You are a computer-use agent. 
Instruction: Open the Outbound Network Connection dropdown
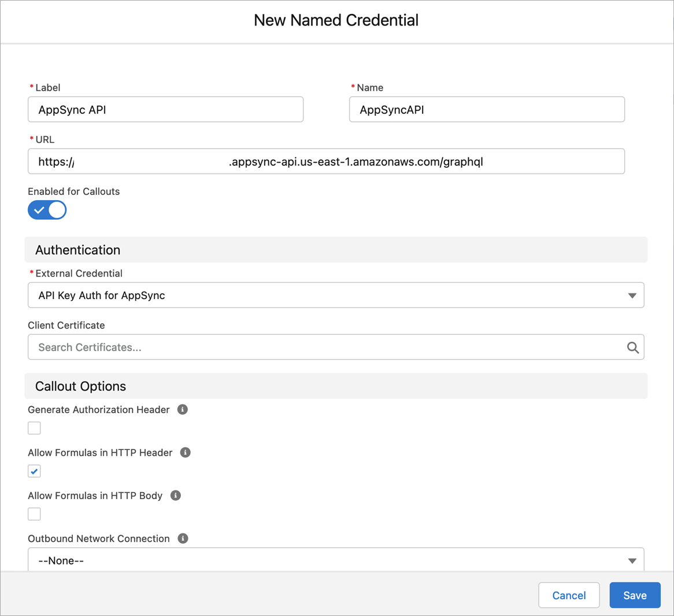(336, 560)
